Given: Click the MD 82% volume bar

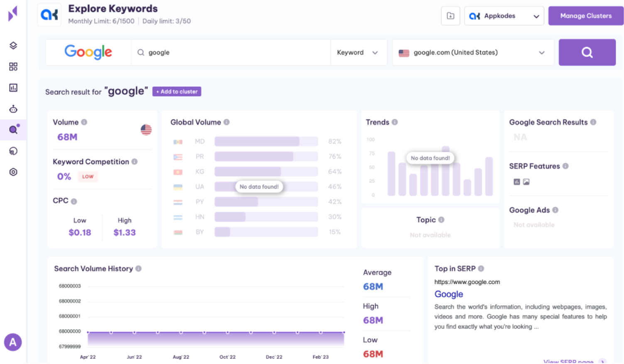Looking at the screenshot, I should tap(266, 141).
